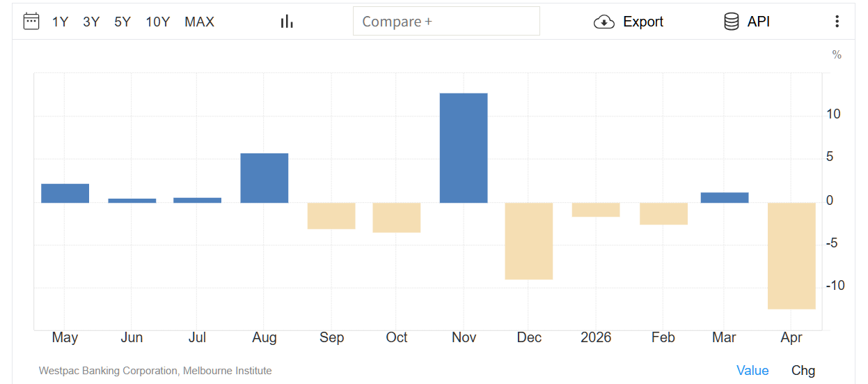
Task: Switch to the 10Y time range
Action: coord(158,22)
